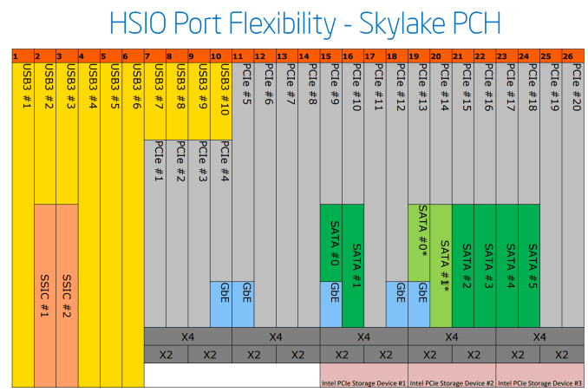Click the light green SATA #1* block
588x392 pixels.
(x=441, y=265)
